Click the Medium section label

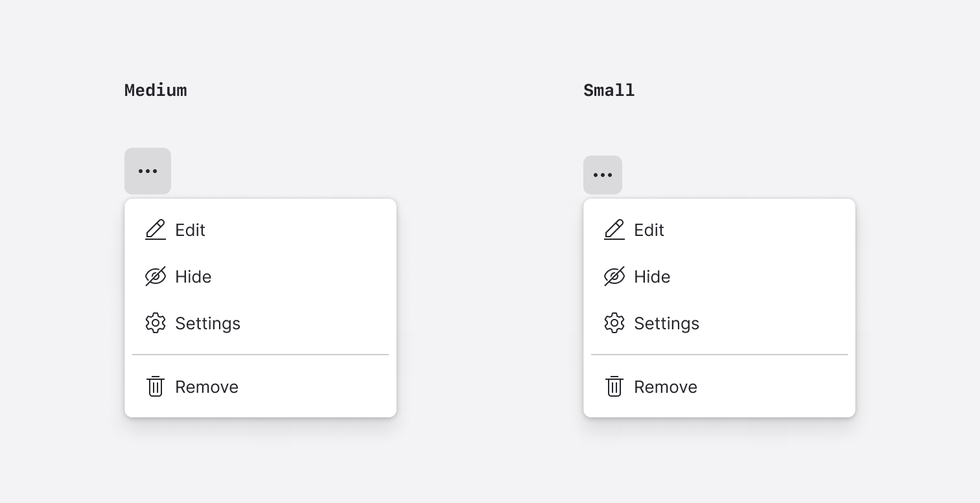pyautogui.click(x=156, y=90)
